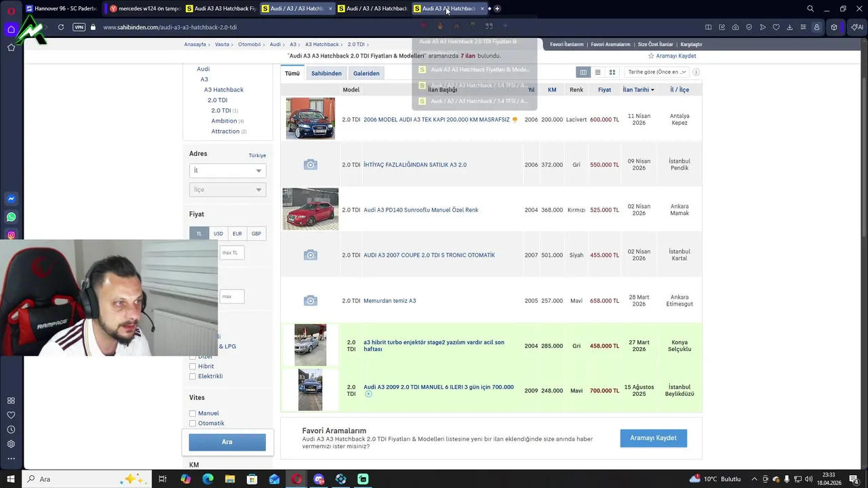Open the sidebar three-dots more menu
The image size is (868, 488).
point(11,459)
